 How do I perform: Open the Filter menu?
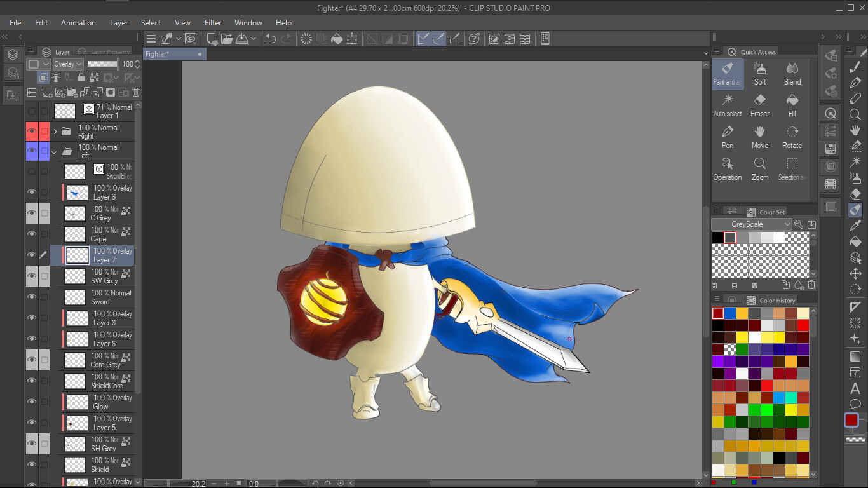pos(212,22)
